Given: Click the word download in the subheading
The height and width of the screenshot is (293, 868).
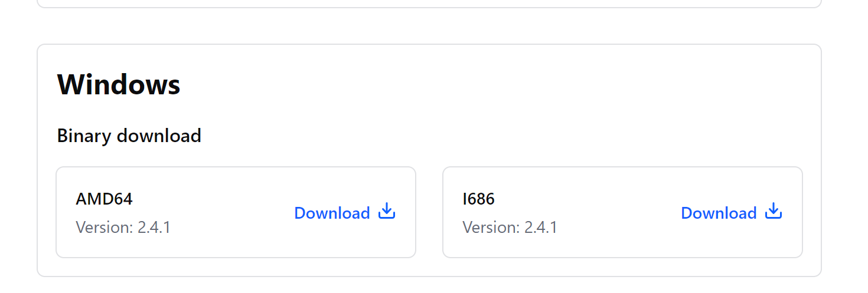Looking at the screenshot, I should 159,136.
